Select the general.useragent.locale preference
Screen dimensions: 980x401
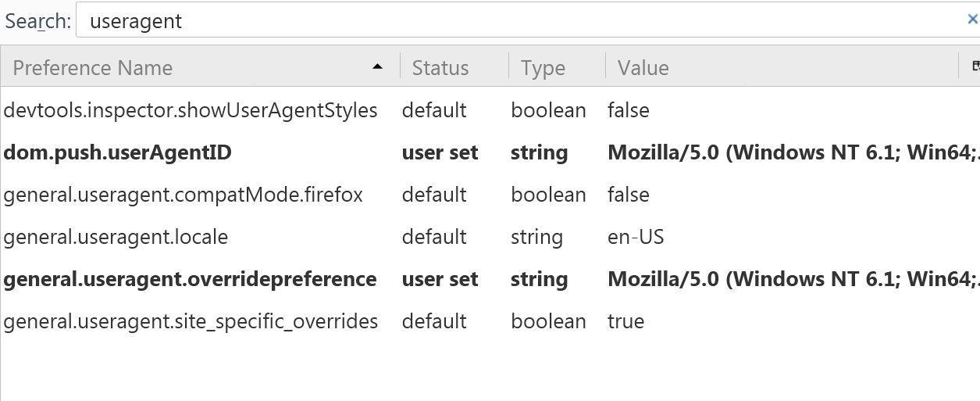pos(116,237)
